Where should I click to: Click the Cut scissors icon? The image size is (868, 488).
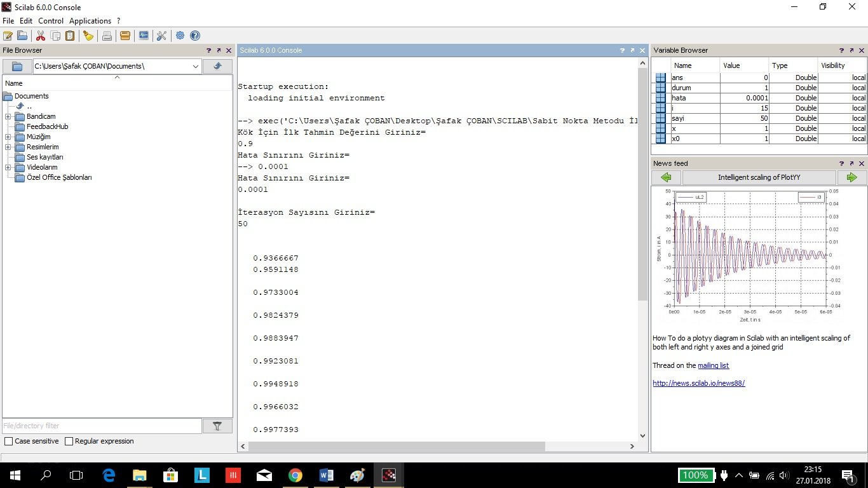pos(41,36)
